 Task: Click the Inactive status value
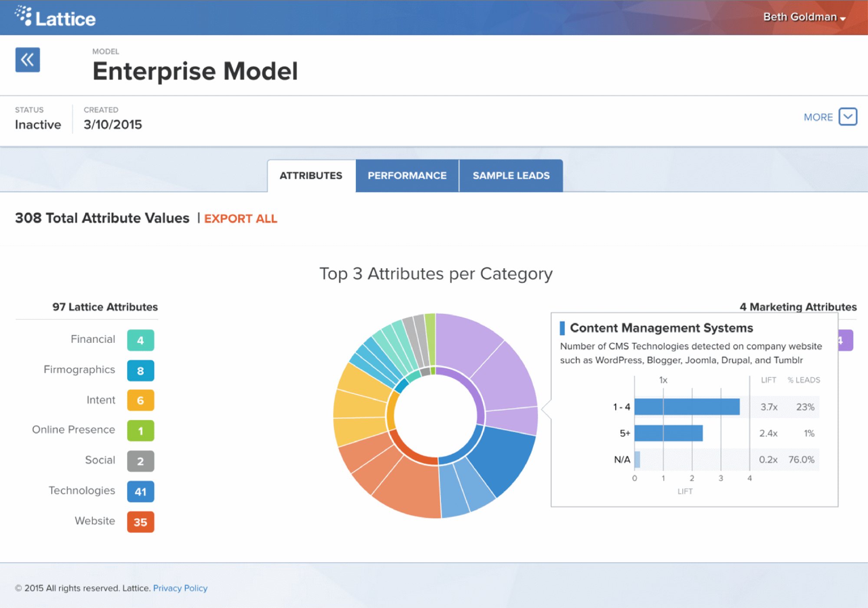point(38,125)
